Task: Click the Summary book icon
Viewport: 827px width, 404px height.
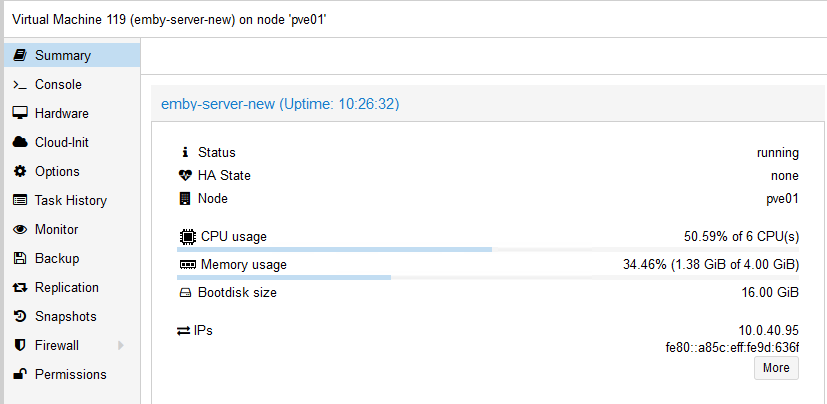Action: point(19,56)
